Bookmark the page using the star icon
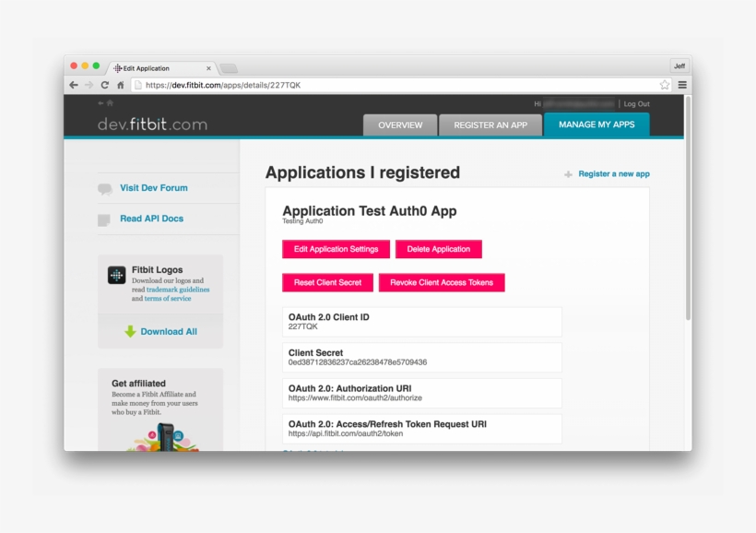The height and width of the screenshot is (533, 756). click(x=664, y=84)
